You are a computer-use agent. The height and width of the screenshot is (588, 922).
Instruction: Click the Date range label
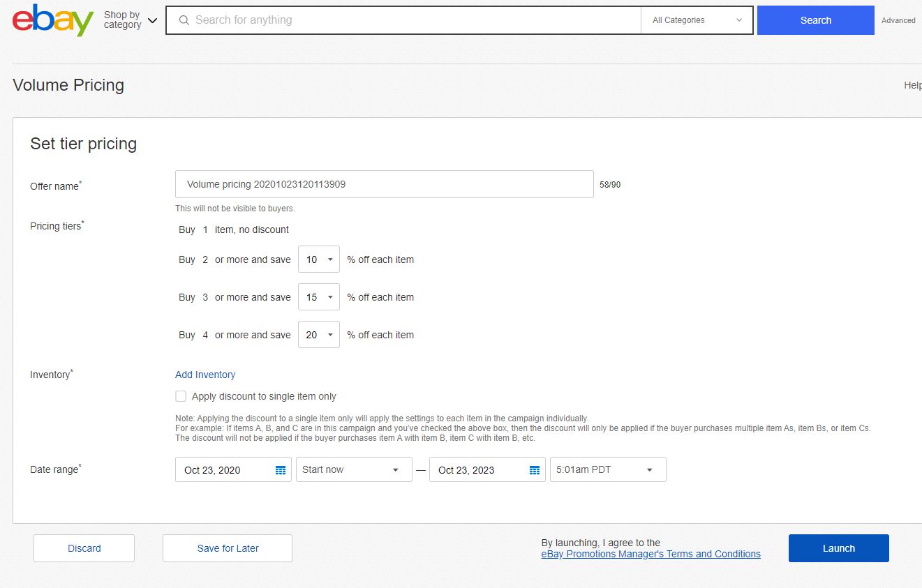(x=56, y=469)
